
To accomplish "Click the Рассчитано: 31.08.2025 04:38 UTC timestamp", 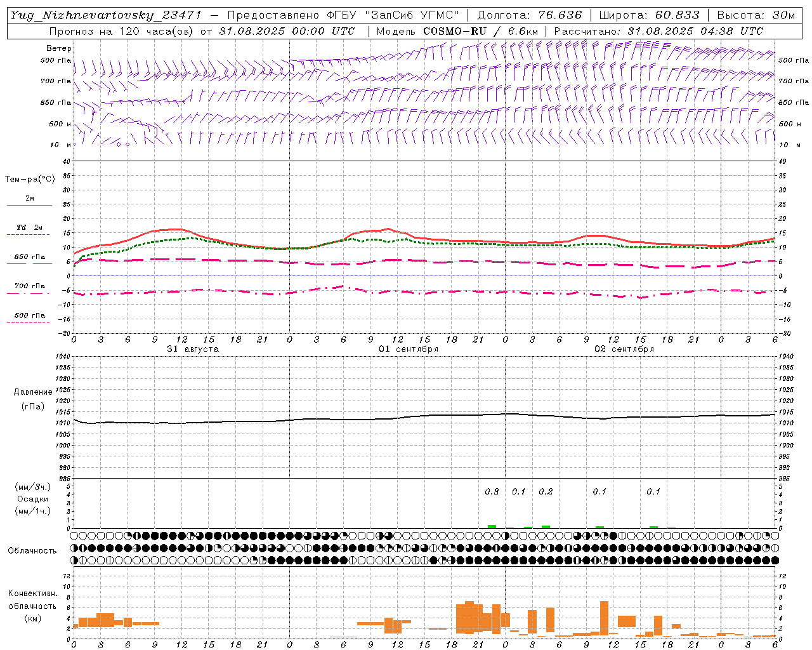I will click(659, 31).
